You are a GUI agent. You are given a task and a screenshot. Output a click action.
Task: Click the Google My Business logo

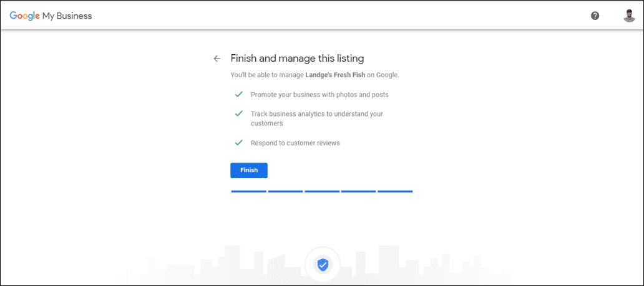(x=51, y=16)
